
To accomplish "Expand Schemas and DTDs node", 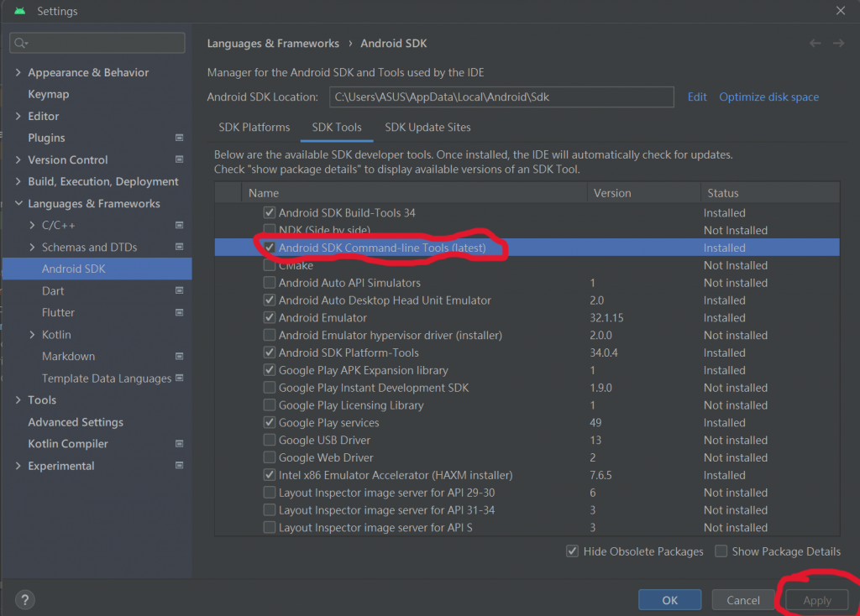I will click(32, 248).
